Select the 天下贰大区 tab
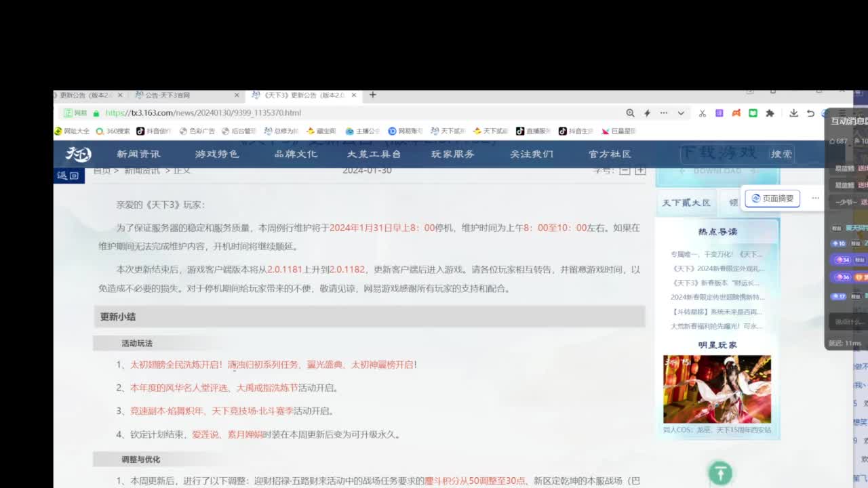 [686, 203]
